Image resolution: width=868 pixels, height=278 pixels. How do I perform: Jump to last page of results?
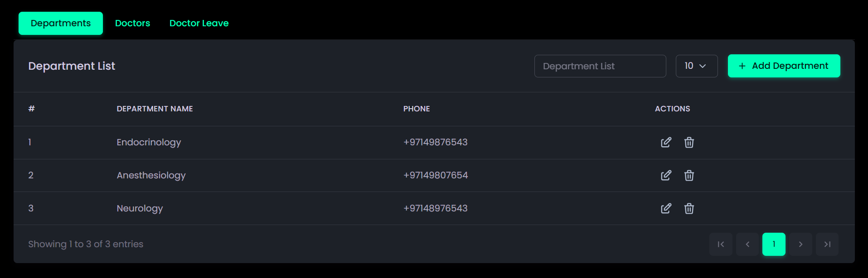827,244
